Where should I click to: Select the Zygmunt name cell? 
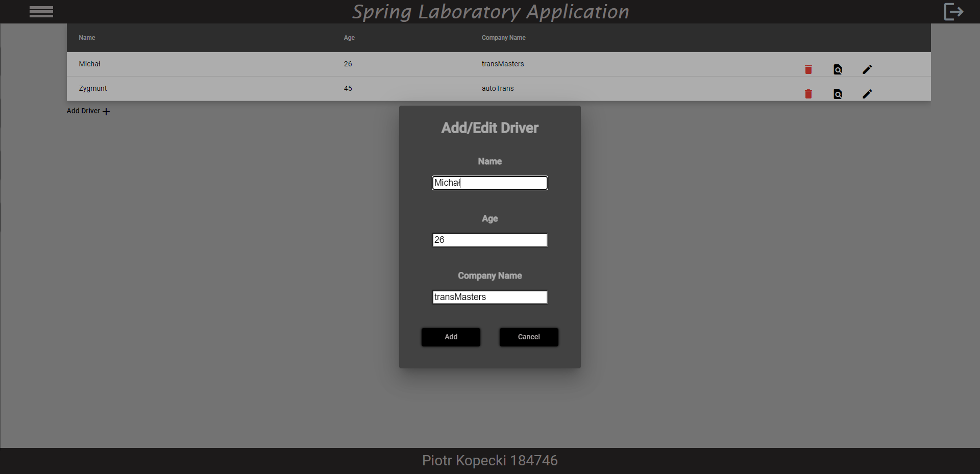[x=93, y=88]
